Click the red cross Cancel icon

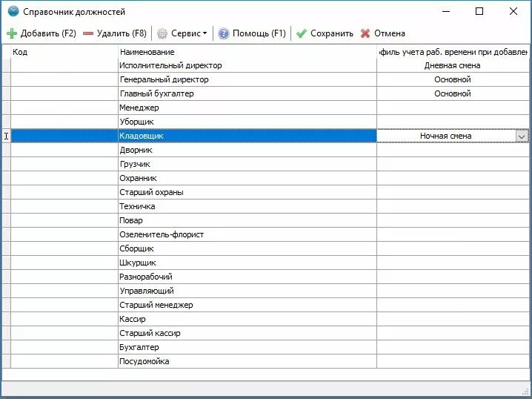click(365, 33)
